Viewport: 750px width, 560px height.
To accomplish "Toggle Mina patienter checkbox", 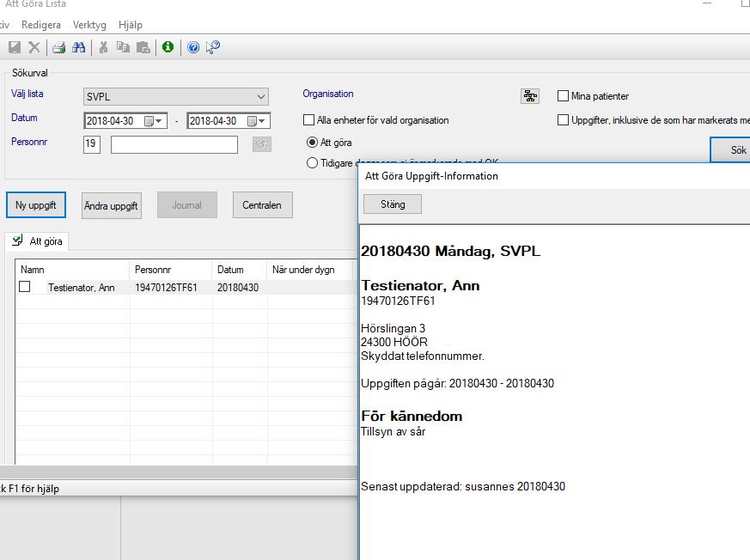I will [563, 95].
